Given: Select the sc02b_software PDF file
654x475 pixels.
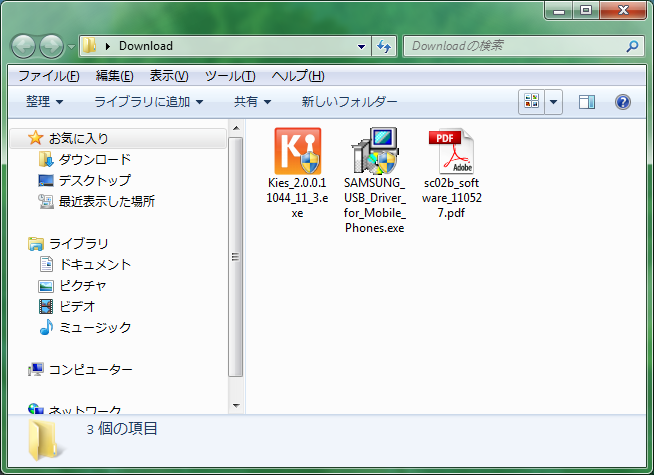Looking at the screenshot, I should [x=450, y=152].
